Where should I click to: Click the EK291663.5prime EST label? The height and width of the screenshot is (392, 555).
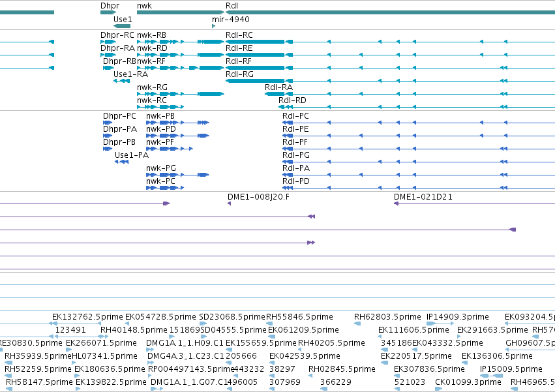pos(492,330)
